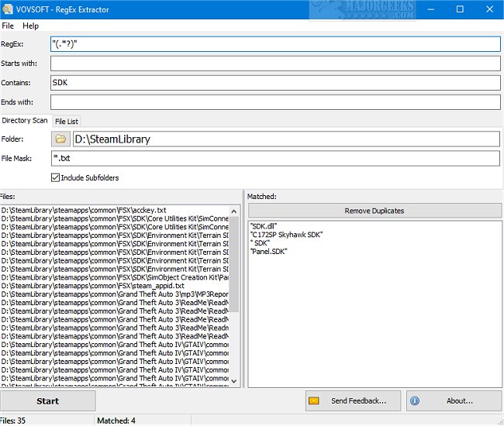Focus the Ends with text field
504x426 pixels.
pyautogui.click(x=274, y=101)
